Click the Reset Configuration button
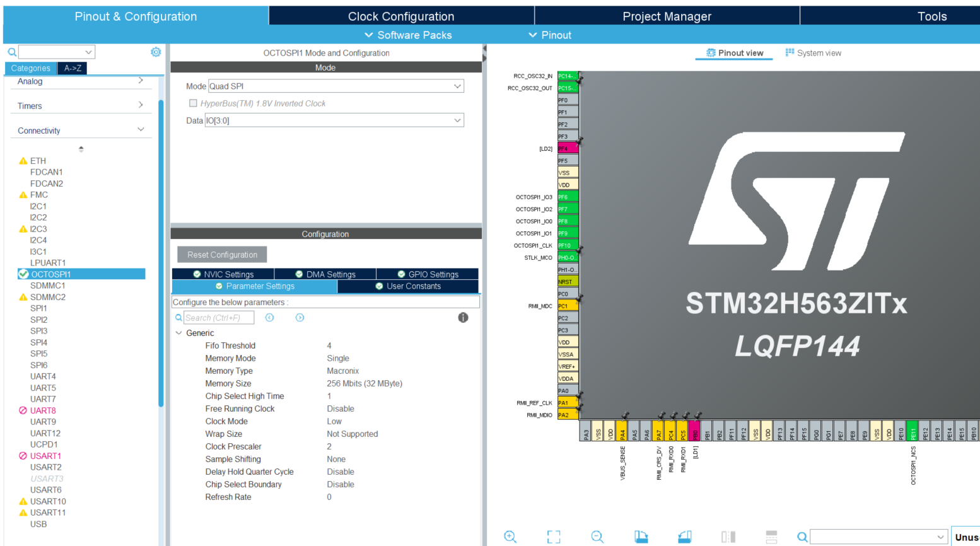Viewport: 980px width, 546px height. tap(221, 254)
